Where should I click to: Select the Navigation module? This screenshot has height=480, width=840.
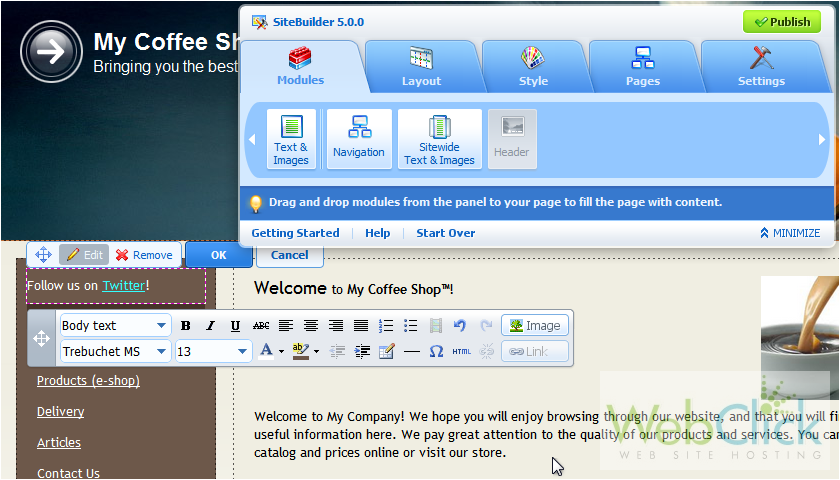359,139
